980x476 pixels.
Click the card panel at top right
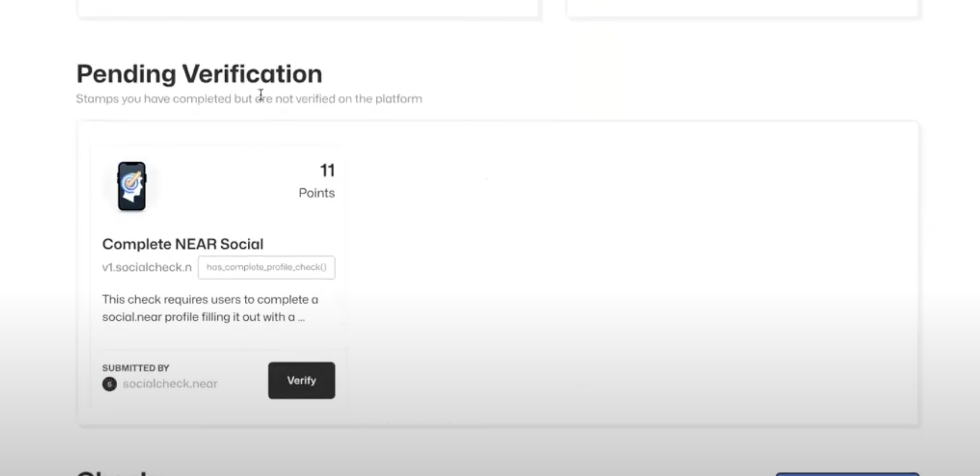(742, 8)
